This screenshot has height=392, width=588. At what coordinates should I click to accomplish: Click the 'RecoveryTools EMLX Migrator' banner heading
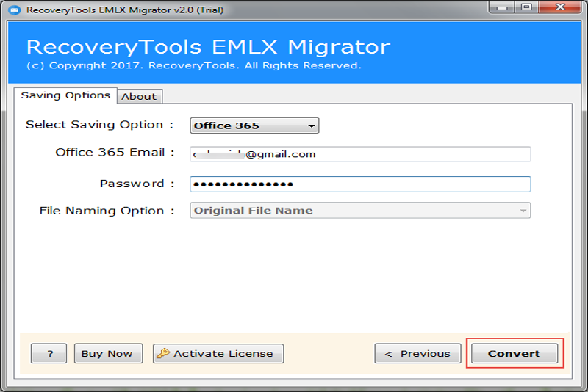coord(208,47)
